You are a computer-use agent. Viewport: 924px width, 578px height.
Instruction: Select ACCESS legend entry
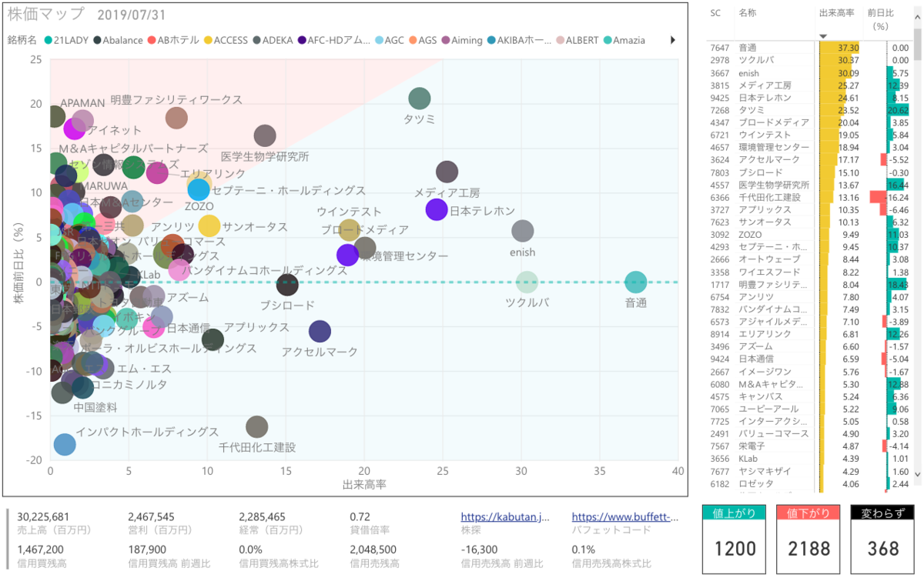(x=225, y=40)
